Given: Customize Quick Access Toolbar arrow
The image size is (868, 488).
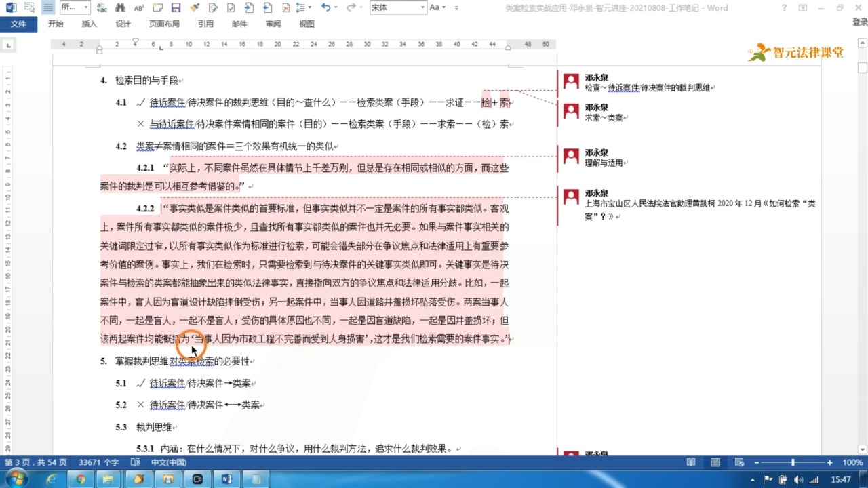Looking at the screenshot, I should (x=456, y=7).
